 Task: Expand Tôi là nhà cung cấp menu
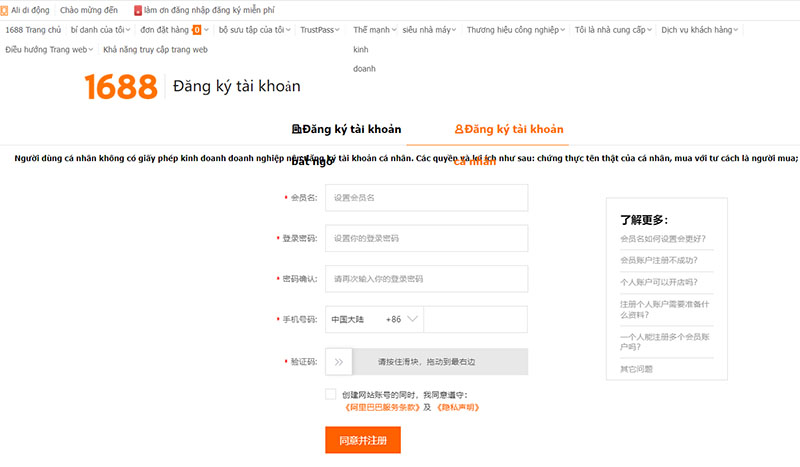(613, 30)
